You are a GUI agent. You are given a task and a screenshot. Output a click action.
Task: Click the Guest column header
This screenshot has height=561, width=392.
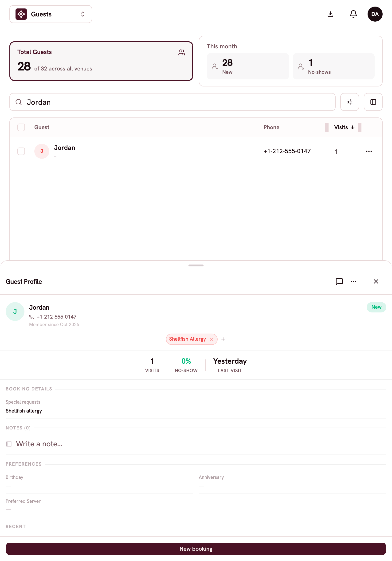point(42,127)
